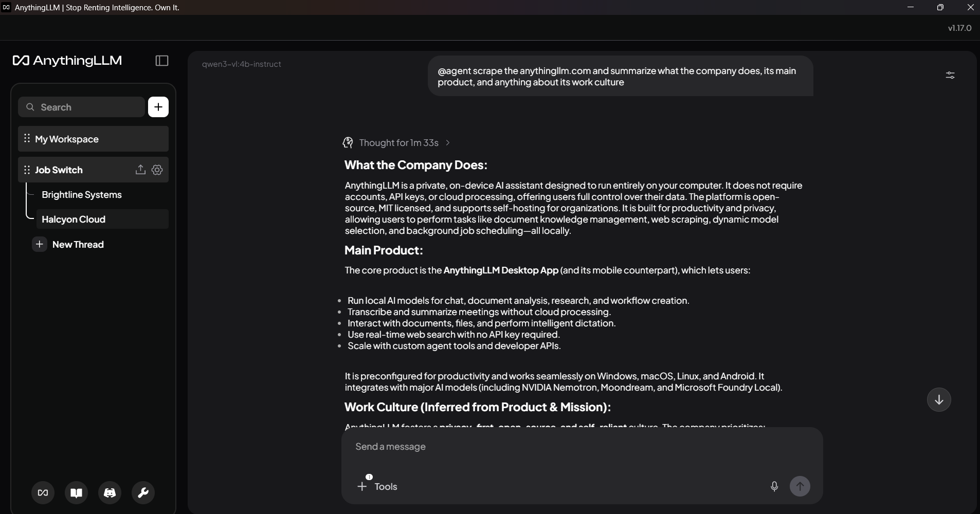Focus the 'Send a message' input box
The height and width of the screenshot is (514, 980).
click(x=582, y=447)
